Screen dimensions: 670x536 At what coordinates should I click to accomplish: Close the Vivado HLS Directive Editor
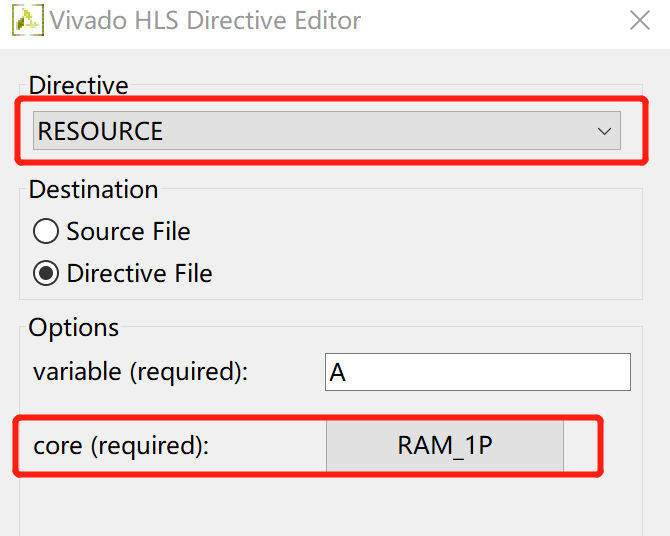point(640,21)
